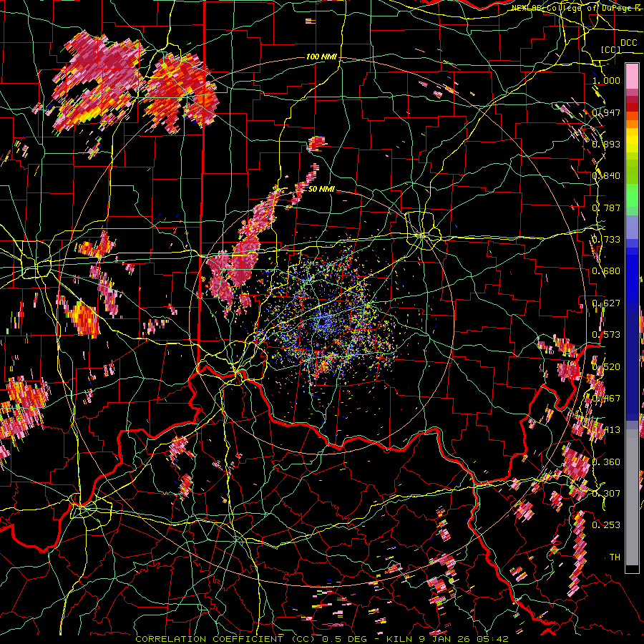The width and height of the screenshot is (644, 644).
Task: Select the 0.680 scale value
Action: pos(606,271)
